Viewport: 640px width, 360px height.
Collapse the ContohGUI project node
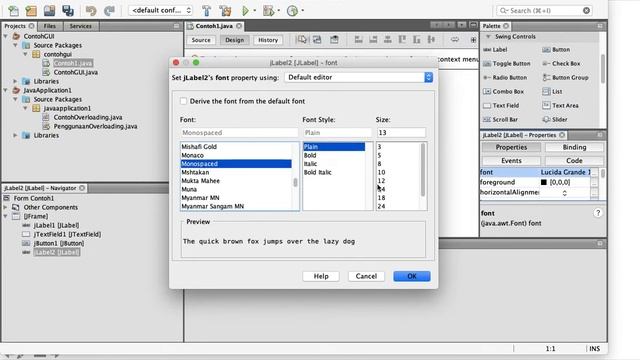point(6,36)
